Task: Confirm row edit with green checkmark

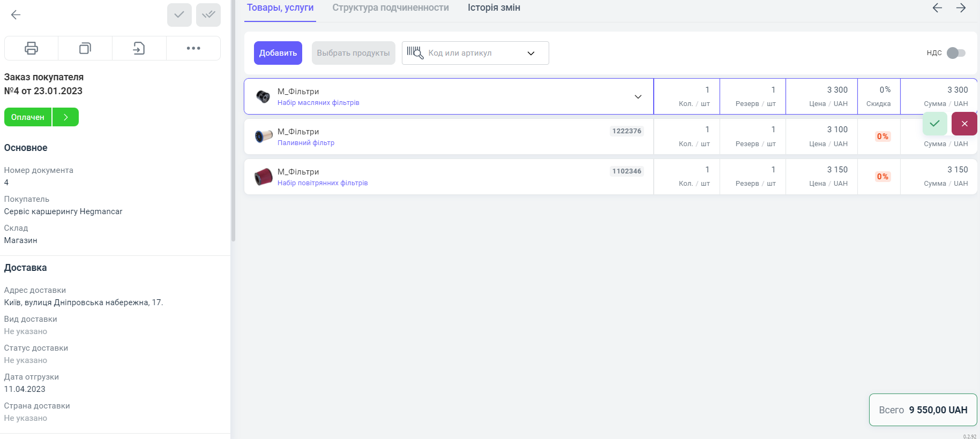Action: (x=935, y=124)
